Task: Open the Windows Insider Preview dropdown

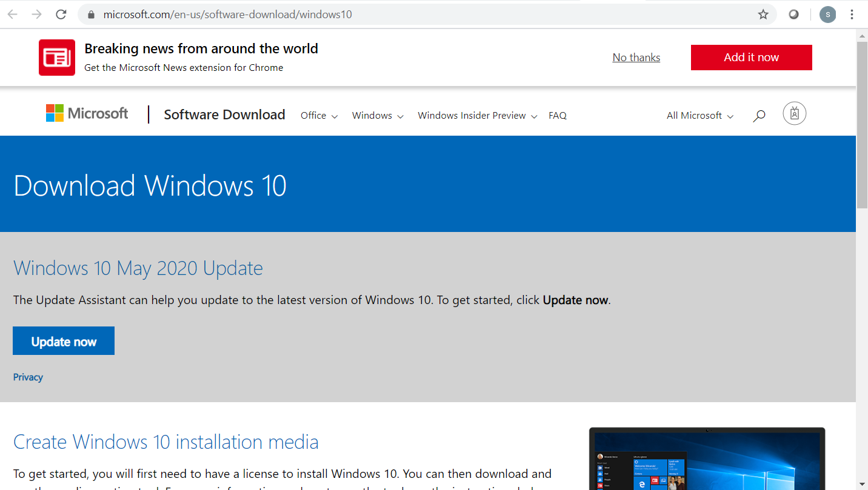Action: (477, 116)
